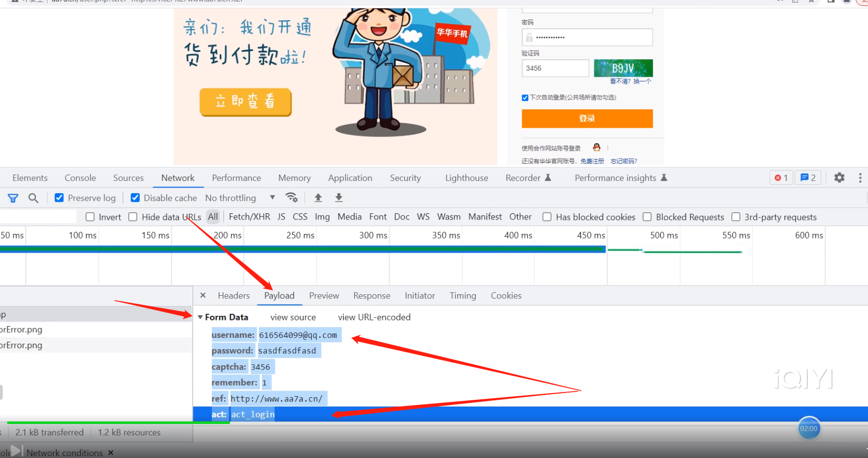Show the request Headers tab
868x458 pixels.
pos(233,296)
